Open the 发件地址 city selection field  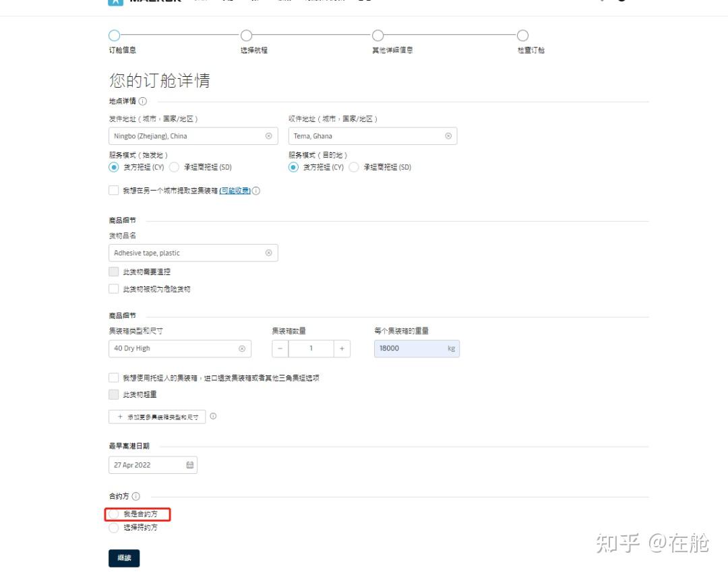[x=182, y=135]
